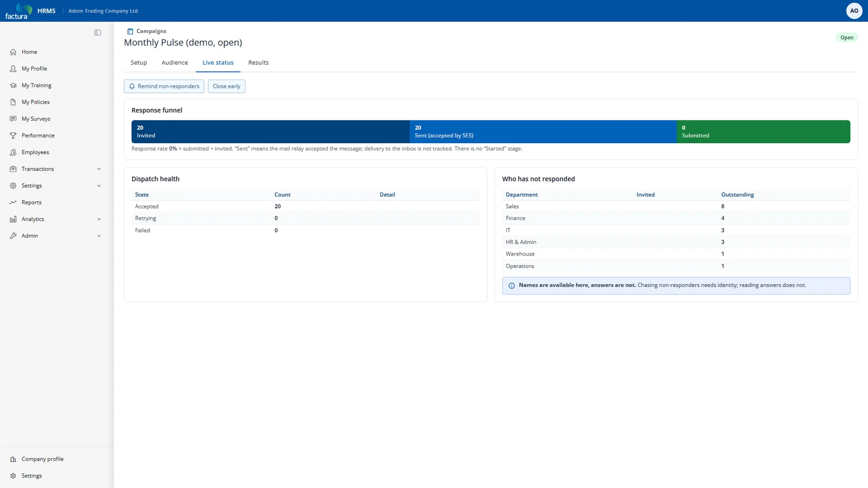Click the Analytics bar chart icon
The height and width of the screenshot is (488, 868).
[13, 219]
